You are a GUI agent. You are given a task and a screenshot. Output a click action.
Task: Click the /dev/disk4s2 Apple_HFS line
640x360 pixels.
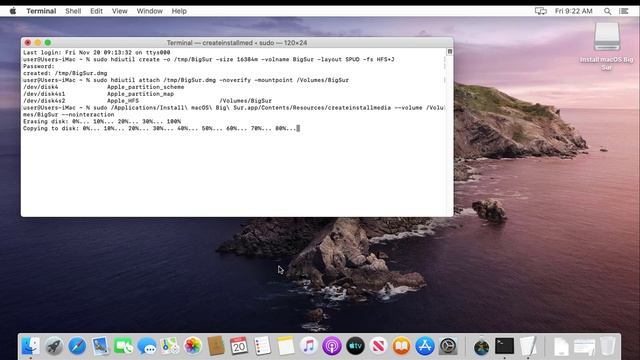pyautogui.click(x=147, y=101)
